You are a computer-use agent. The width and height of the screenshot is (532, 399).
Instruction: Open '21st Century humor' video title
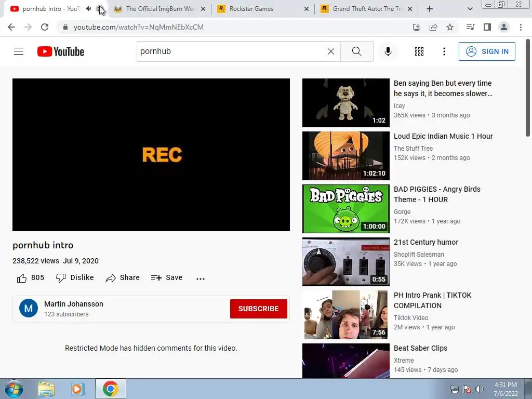click(426, 242)
